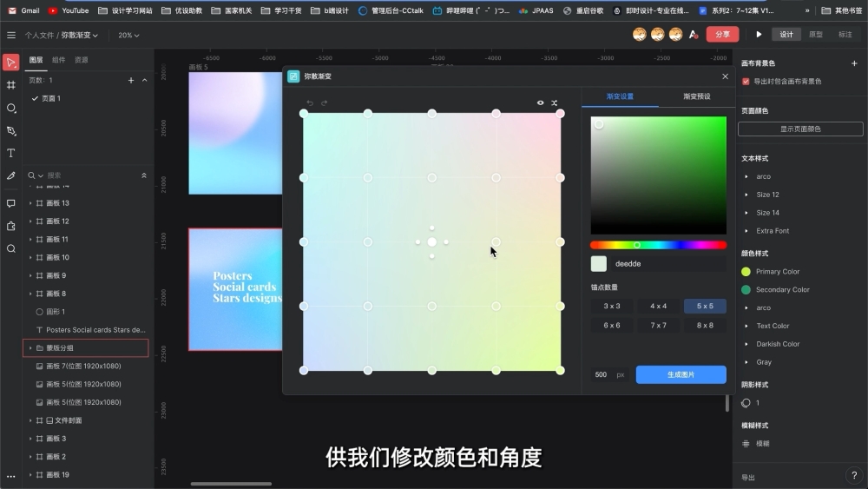Viewport: 868px width, 489px height.
Task: Click shuffle random gradient icon
Action: click(554, 102)
